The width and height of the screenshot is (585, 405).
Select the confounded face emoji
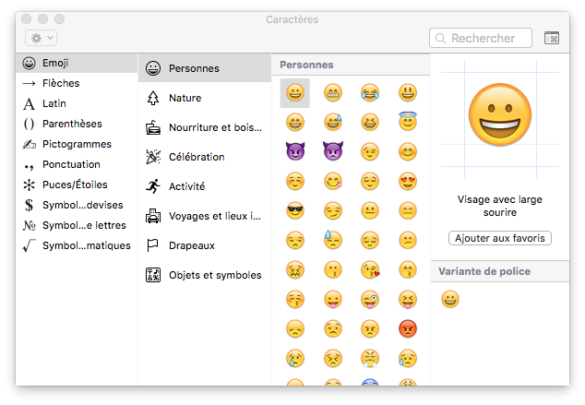click(x=295, y=270)
